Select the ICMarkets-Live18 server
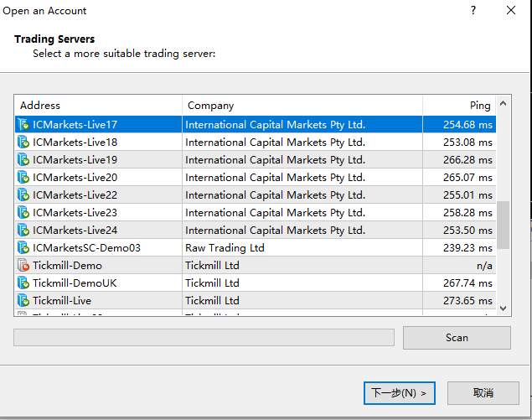Screen dimensions: 532x420 click(256, 142)
